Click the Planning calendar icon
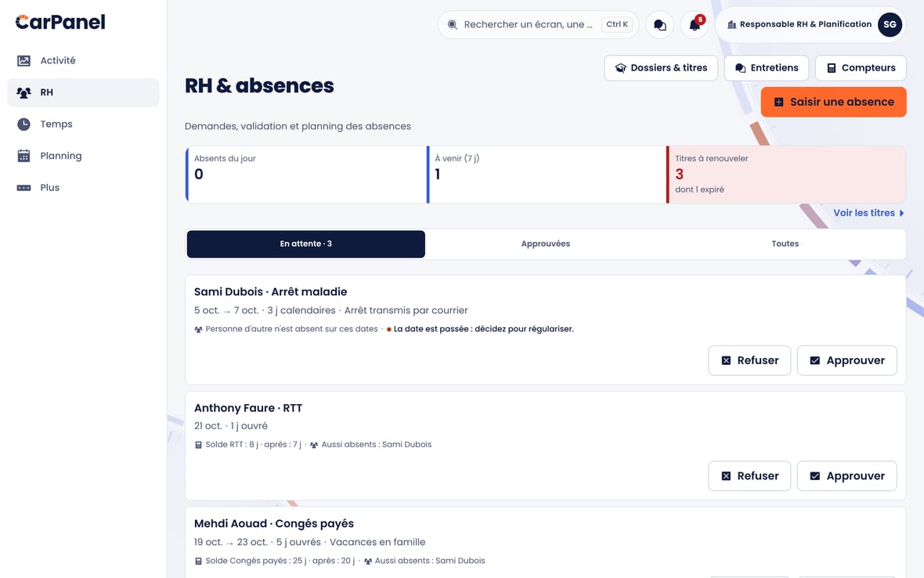Screen dimensions: 924x578 pos(23,156)
